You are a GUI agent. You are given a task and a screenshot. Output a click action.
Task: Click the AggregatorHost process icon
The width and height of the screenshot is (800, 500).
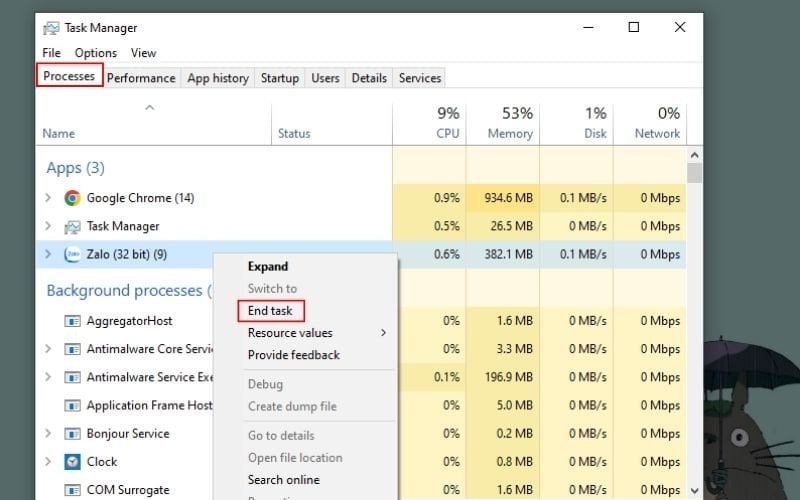coord(72,321)
